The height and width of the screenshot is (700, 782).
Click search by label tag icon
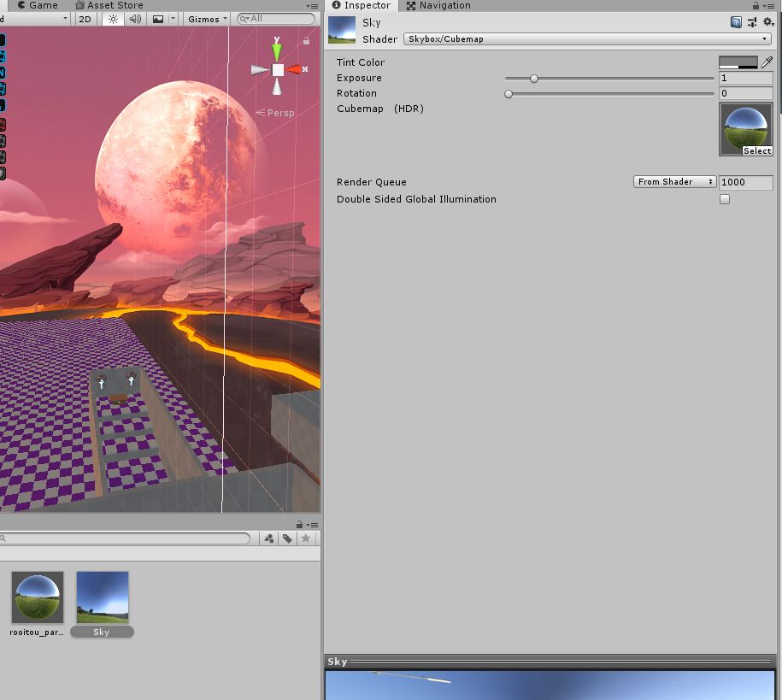tap(286, 538)
